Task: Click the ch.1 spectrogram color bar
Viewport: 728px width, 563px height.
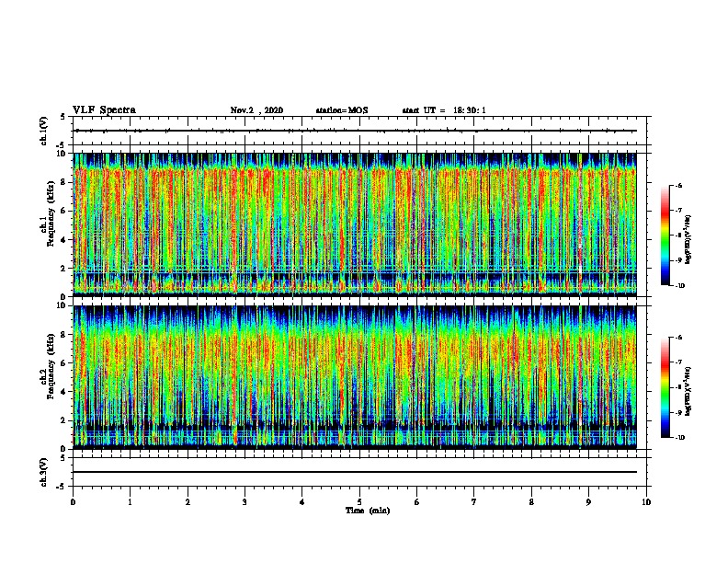Action: tap(665, 236)
